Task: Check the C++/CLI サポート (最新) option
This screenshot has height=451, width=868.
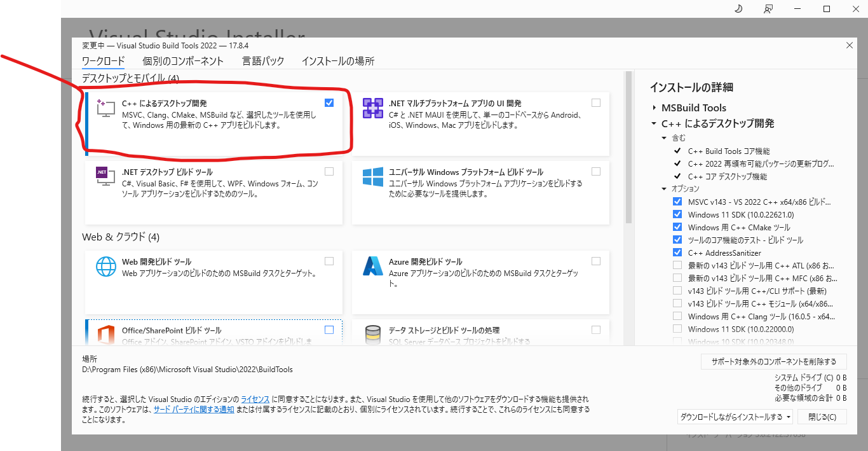Action: [x=677, y=291]
